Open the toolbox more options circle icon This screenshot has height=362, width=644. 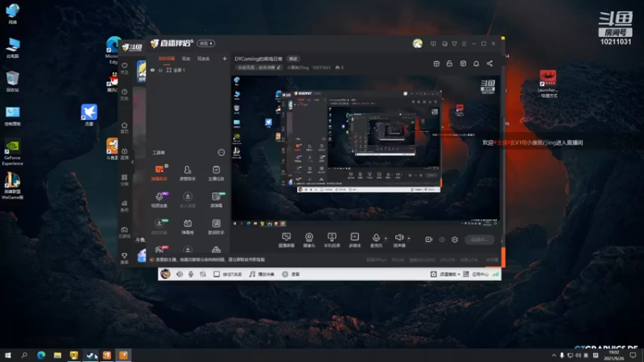click(221, 153)
